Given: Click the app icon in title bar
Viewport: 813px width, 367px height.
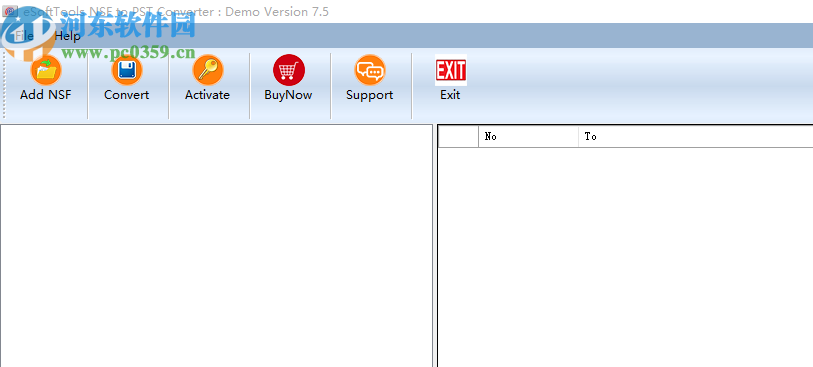Looking at the screenshot, I should (10, 11).
